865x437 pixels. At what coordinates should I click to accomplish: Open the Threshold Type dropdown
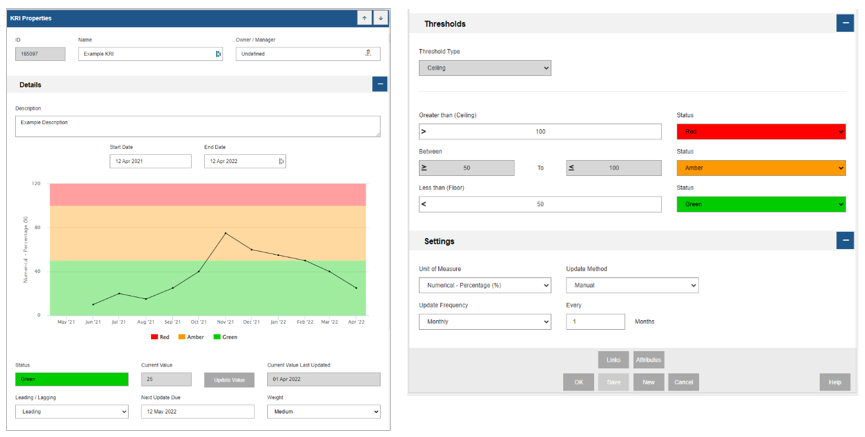(485, 68)
